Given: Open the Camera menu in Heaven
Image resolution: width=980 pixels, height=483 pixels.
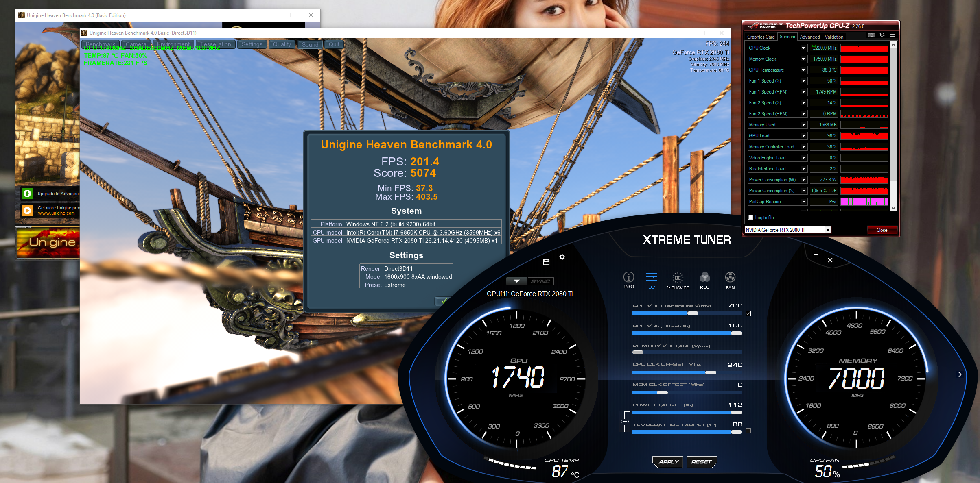Looking at the screenshot, I should click(136, 44).
